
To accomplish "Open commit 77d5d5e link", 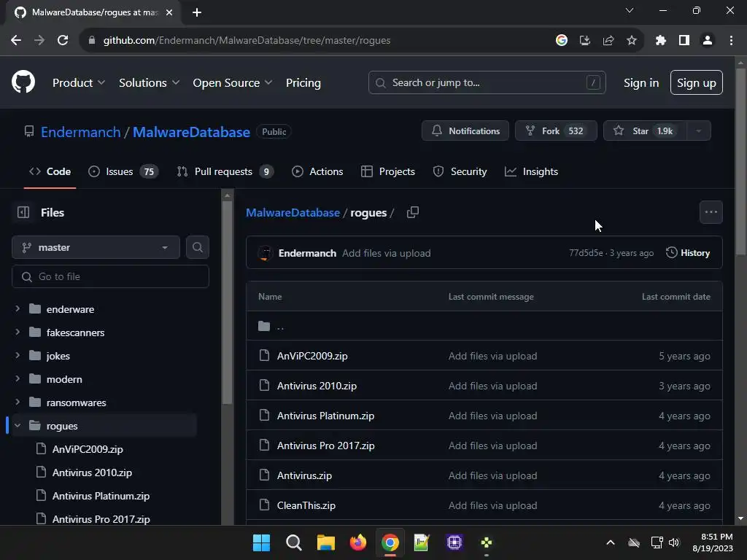I will 586,253.
